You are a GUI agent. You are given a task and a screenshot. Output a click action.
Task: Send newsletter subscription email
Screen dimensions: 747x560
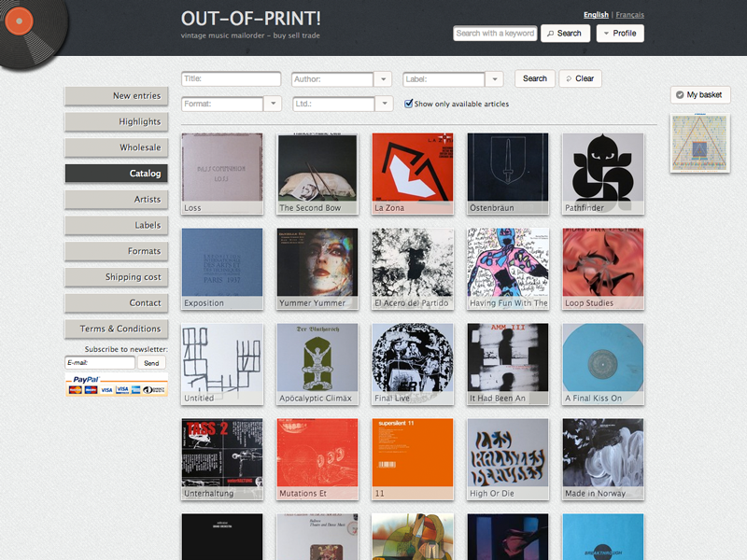point(151,363)
